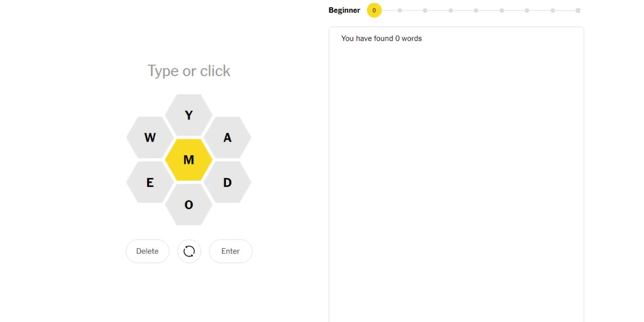Image resolution: width=644 pixels, height=322 pixels.
Task: Click the yellow score circle showing 0
Action: (374, 10)
